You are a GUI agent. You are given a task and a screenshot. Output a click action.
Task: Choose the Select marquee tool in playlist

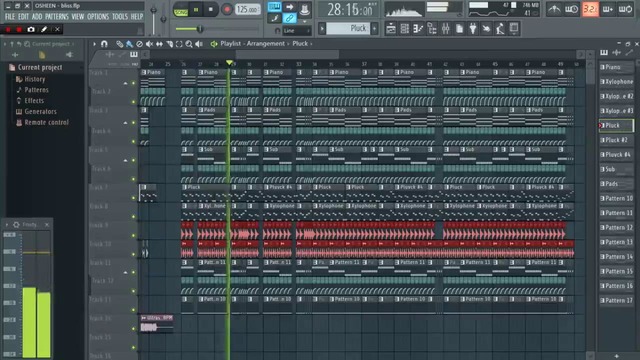click(179, 44)
